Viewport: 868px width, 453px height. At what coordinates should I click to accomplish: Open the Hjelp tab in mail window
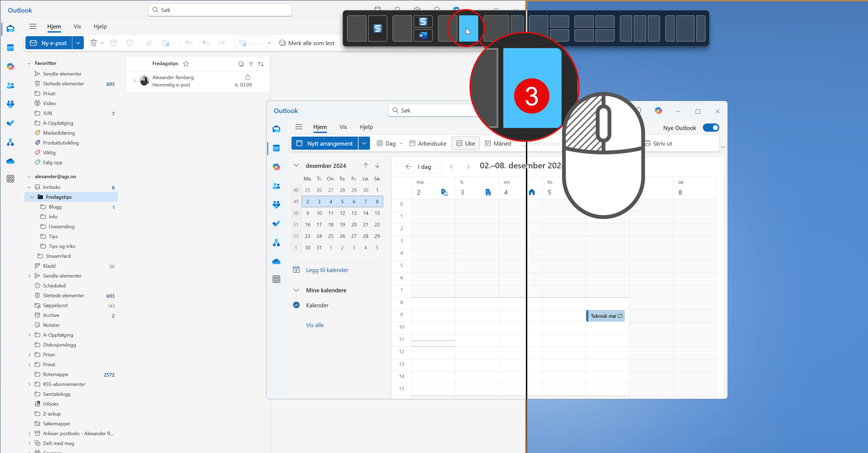[100, 27]
